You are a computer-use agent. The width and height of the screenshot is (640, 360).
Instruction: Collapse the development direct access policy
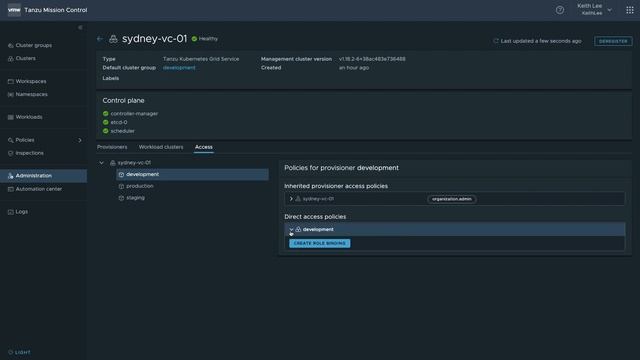coord(291,229)
